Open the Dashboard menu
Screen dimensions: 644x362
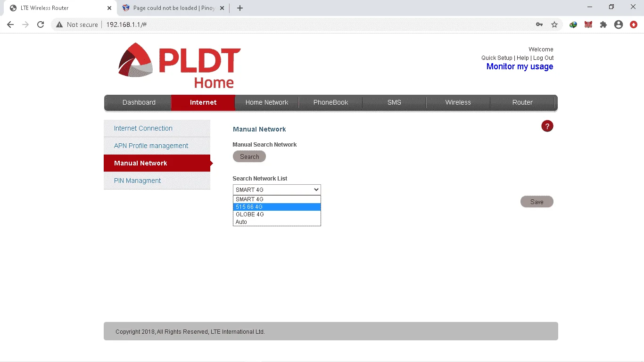tap(139, 102)
